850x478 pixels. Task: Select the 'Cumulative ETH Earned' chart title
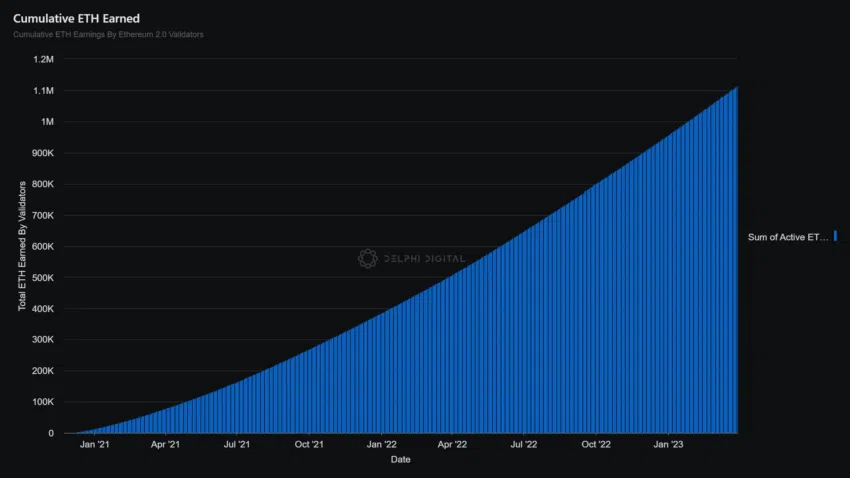coord(69,18)
